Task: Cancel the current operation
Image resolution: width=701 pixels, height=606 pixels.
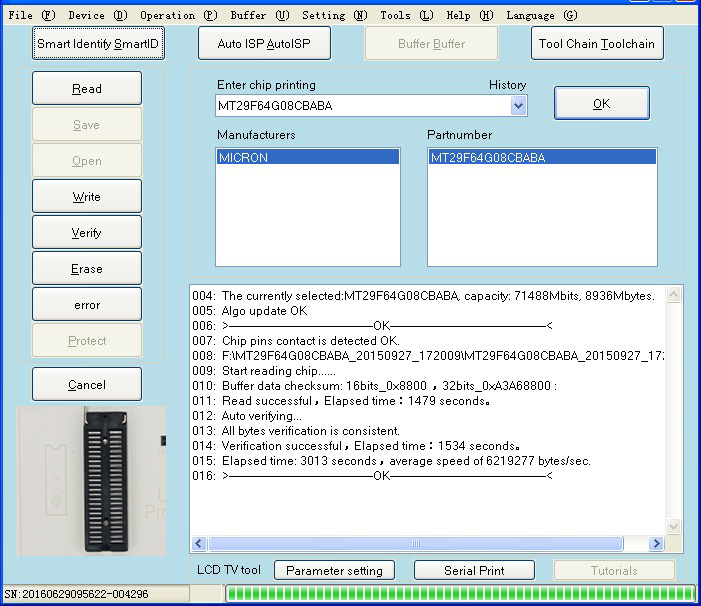Action: (87, 385)
